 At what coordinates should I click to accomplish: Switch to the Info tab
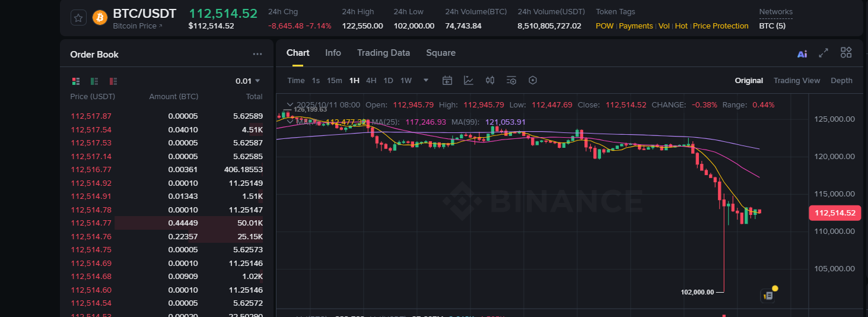[333, 53]
